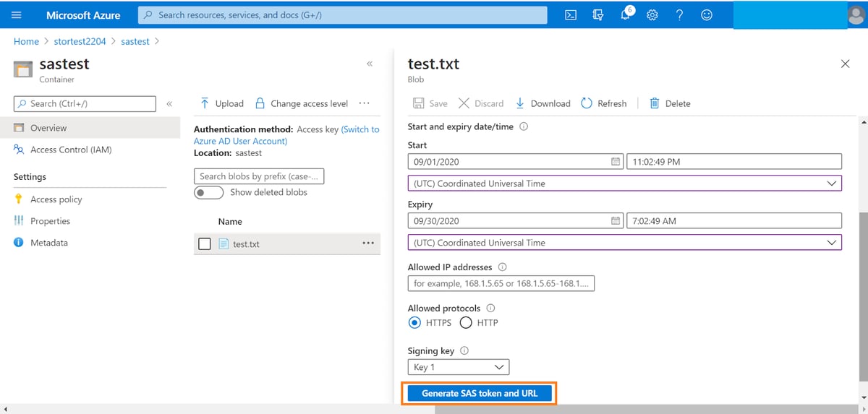The image size is (868, 414).
Task: Open directory and subscription filter icon
Action: 597,15
